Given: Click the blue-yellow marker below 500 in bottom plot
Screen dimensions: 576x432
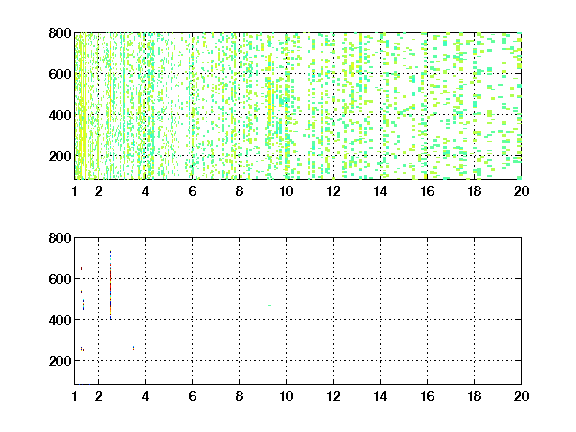Looking at the screenshot, I should click(x=83, y=305).
